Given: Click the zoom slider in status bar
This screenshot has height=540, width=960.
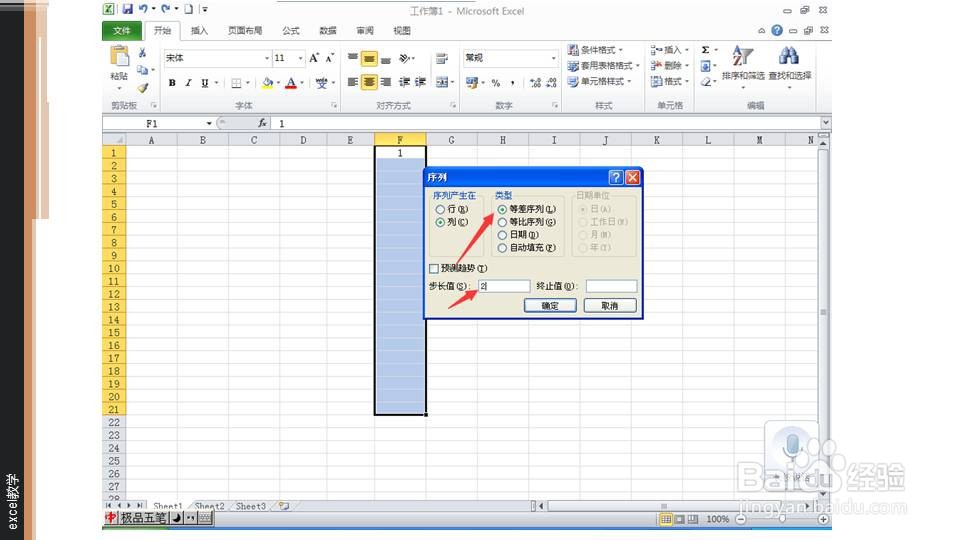Looking at the screenshot, I should tap(782, 519).
